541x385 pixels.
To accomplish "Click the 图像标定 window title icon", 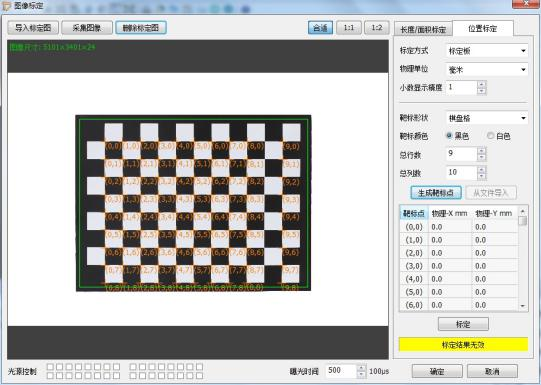I will [6, 6].
